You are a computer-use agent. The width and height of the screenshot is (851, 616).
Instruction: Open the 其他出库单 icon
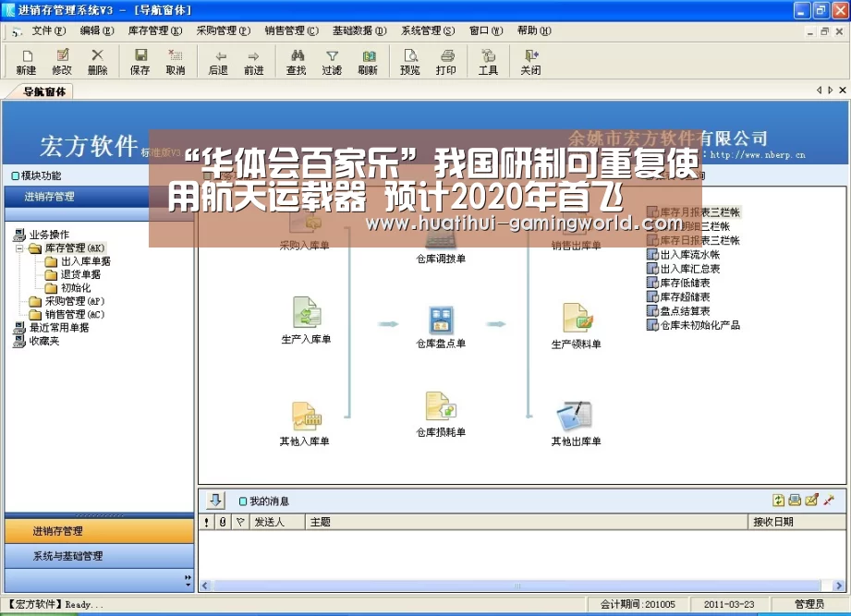pyautogui.click(x=576, y=417)
